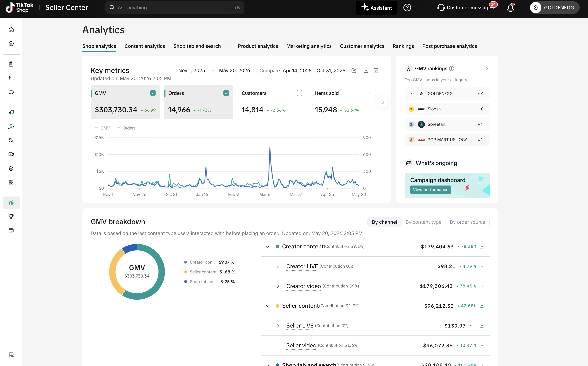Open the Analytics chart sidebar icon

click(11, 203)
